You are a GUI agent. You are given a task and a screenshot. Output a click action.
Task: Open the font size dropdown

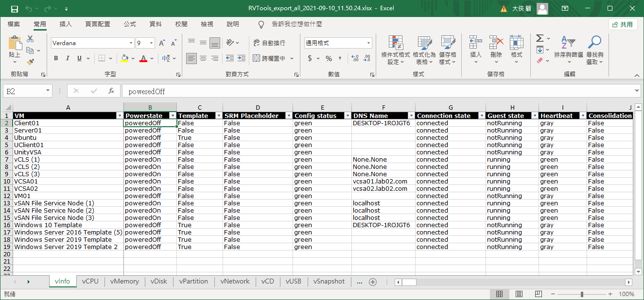151,43
